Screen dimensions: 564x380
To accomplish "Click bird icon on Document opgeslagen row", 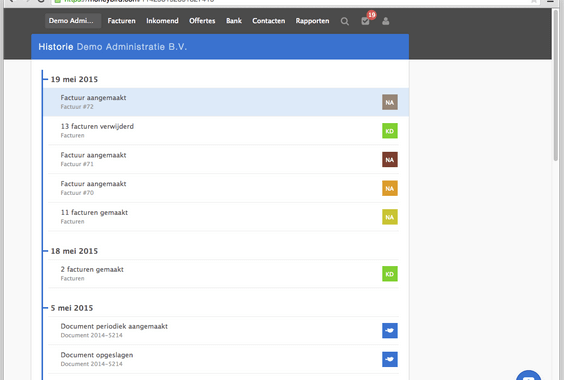I will click(390, 359).
